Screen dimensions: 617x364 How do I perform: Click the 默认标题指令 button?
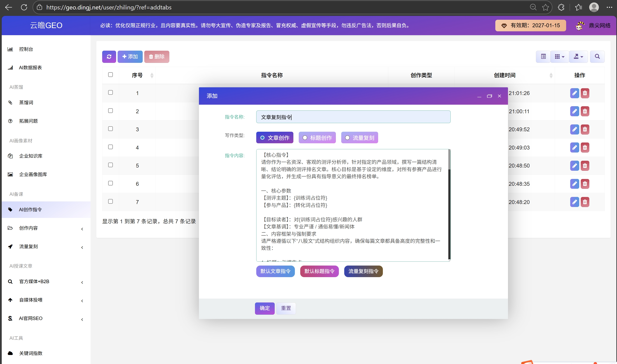319,271
